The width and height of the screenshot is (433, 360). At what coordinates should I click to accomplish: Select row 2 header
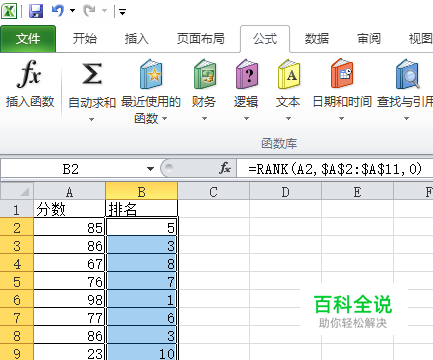point(17,228)
